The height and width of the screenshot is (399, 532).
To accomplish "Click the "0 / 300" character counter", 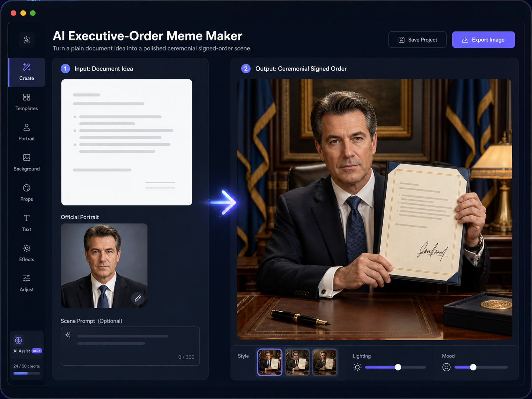I will pos(186,357).
